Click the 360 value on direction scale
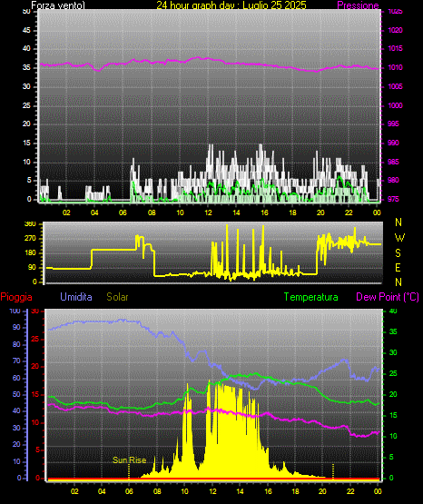This screenshot has width=423, height=504. pyautogui.click(x=30, y=224)
